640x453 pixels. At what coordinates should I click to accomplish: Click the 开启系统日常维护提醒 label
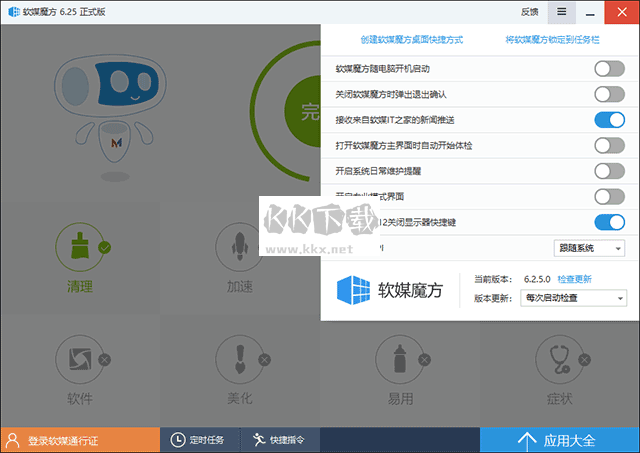[378, 171]
